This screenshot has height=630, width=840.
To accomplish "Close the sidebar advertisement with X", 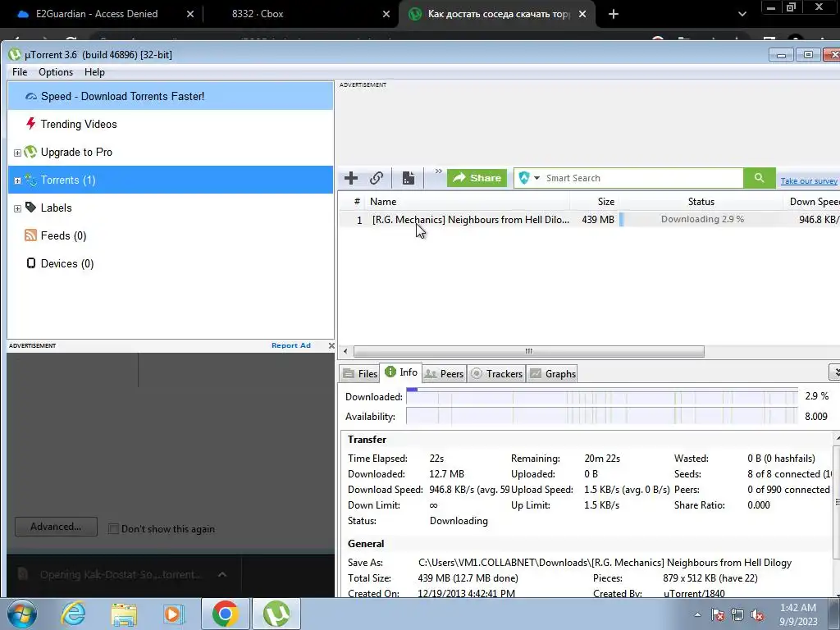I will (x=331, y=345).
